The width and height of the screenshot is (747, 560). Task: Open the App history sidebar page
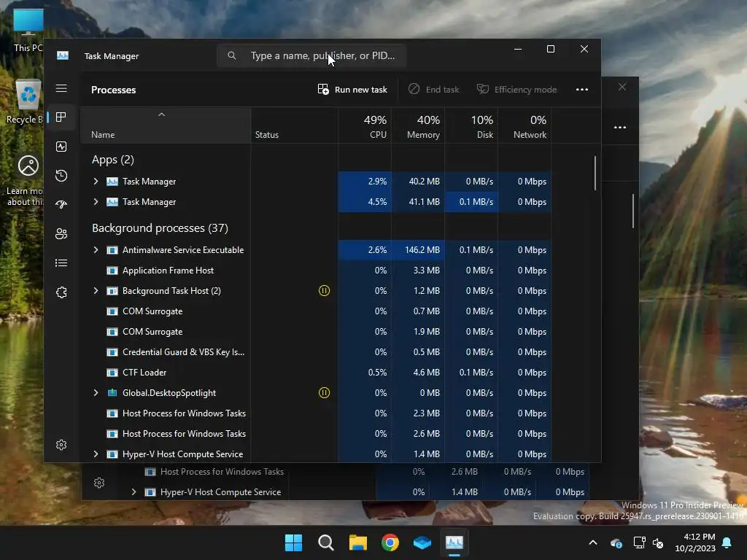tap(61, 176)
